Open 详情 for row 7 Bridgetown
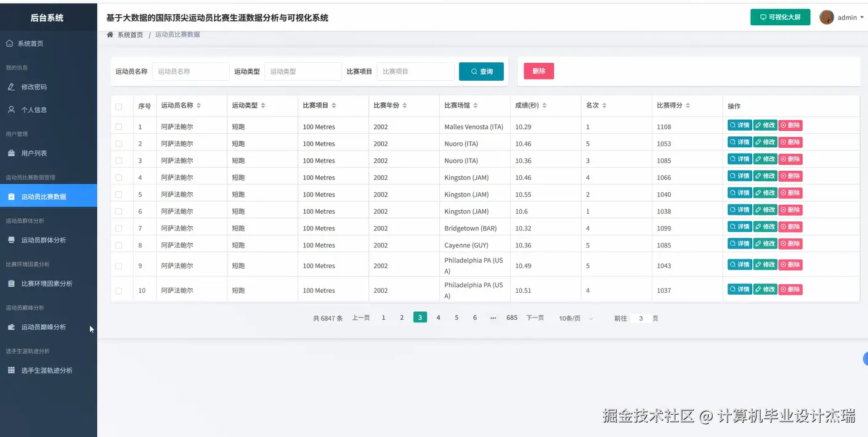868x437 pixels. [739, 227]
